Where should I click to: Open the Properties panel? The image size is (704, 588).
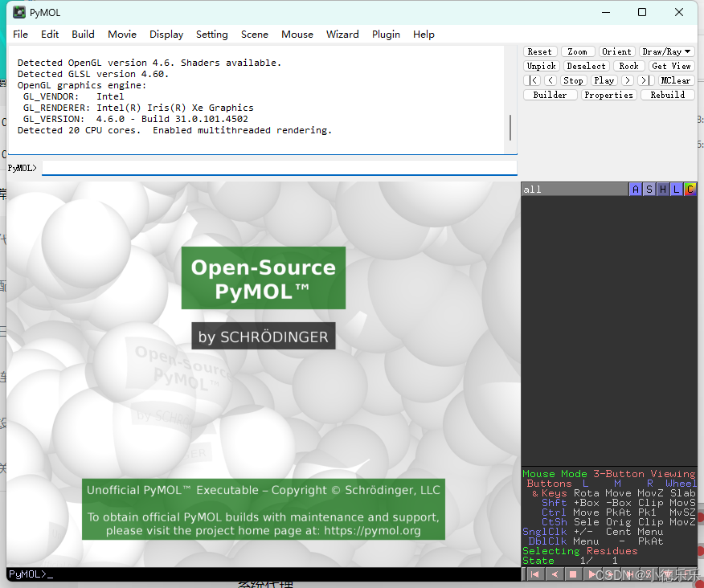click(x=609, y=95)
